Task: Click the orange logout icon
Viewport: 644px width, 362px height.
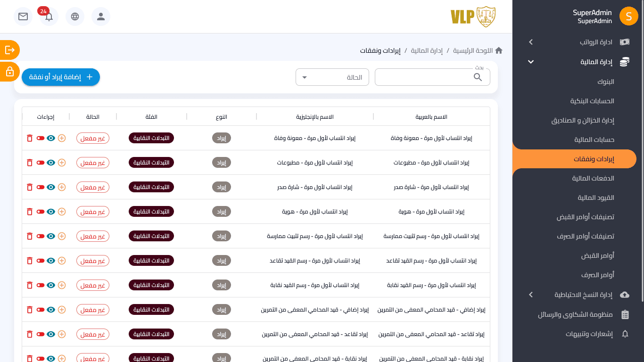Action: coord(9,49)
